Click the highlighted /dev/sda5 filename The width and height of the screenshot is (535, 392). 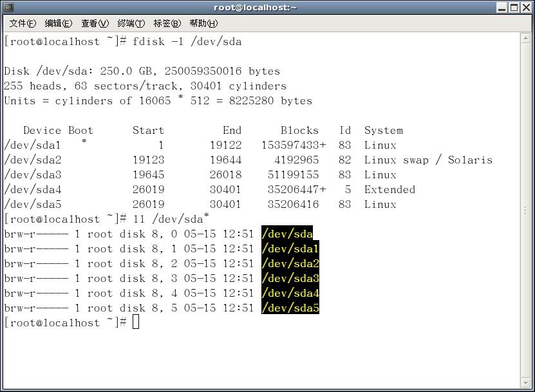[290, 308]
